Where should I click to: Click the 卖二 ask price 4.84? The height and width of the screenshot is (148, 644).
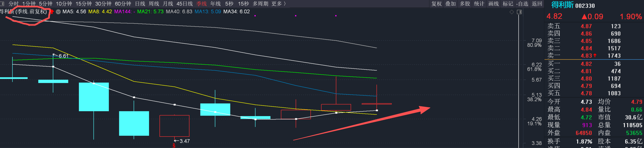(586, 48)
